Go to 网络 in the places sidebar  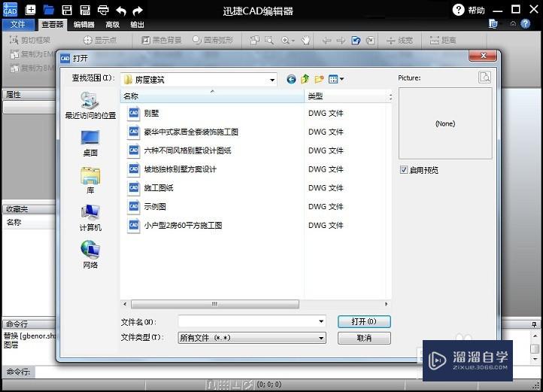(90, 255)
